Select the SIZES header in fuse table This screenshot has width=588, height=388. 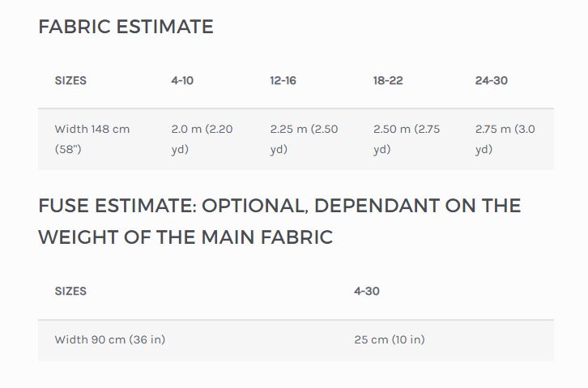(x=70, y=292)
